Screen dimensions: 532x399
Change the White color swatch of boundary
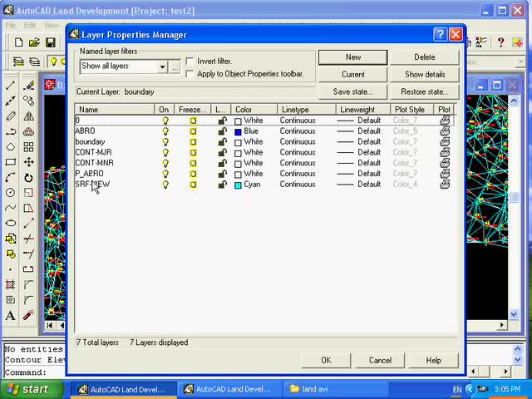pyautogui.click(x=239, y=142)
